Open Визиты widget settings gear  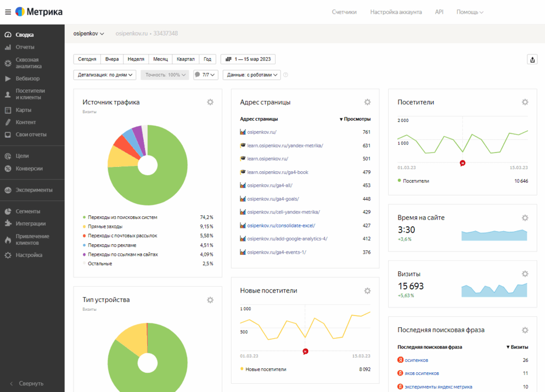[525, 274]
